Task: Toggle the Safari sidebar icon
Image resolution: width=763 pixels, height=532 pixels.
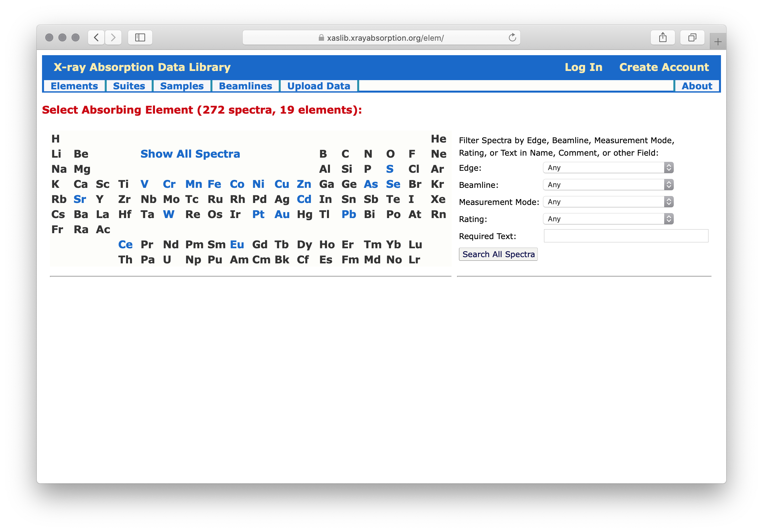Action: click(140, 37)
